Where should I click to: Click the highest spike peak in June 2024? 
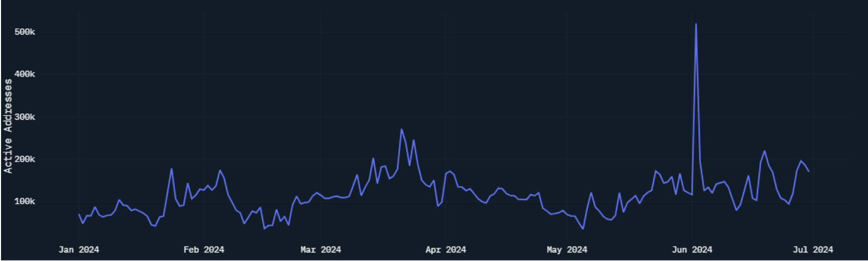(x=696, y=24)
